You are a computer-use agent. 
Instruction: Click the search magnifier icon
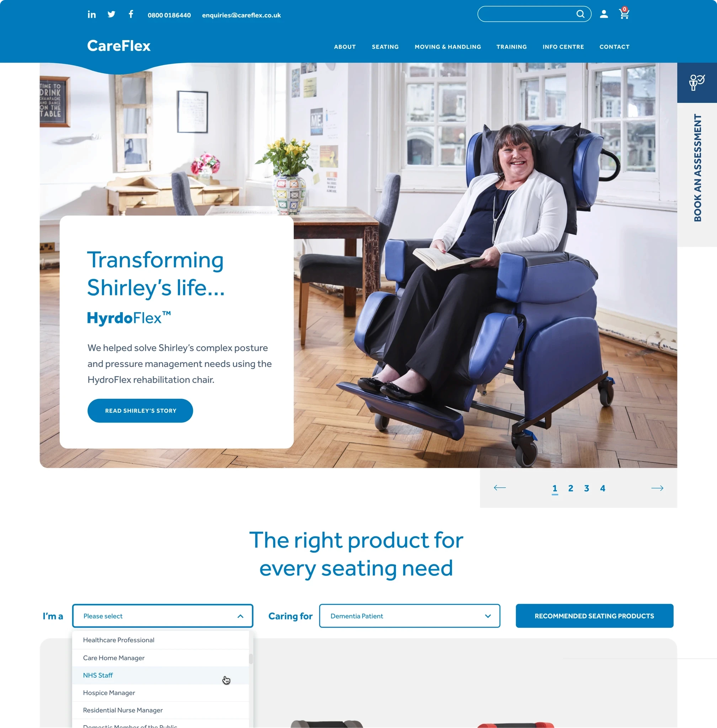pyautogui.click(x=580, y=15)
